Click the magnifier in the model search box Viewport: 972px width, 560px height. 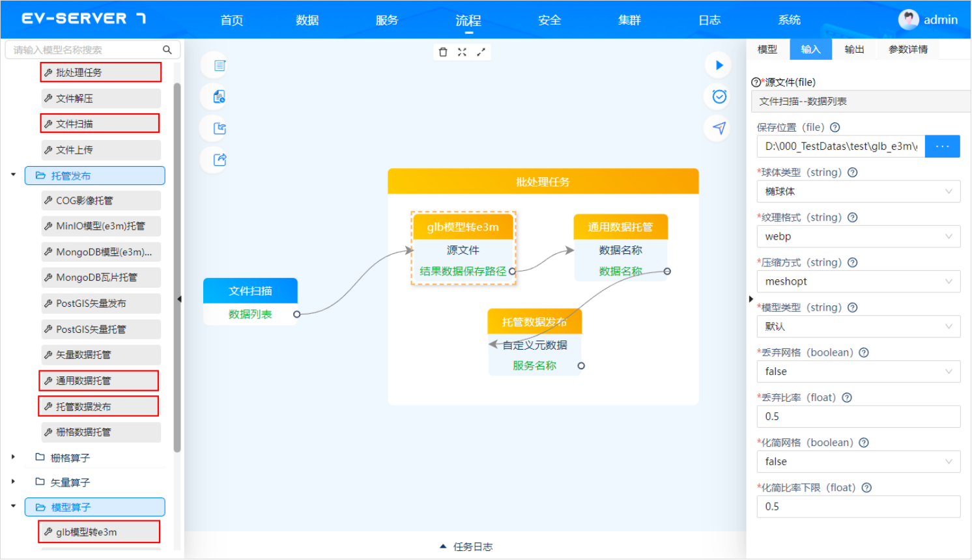[x=167, y=49]
